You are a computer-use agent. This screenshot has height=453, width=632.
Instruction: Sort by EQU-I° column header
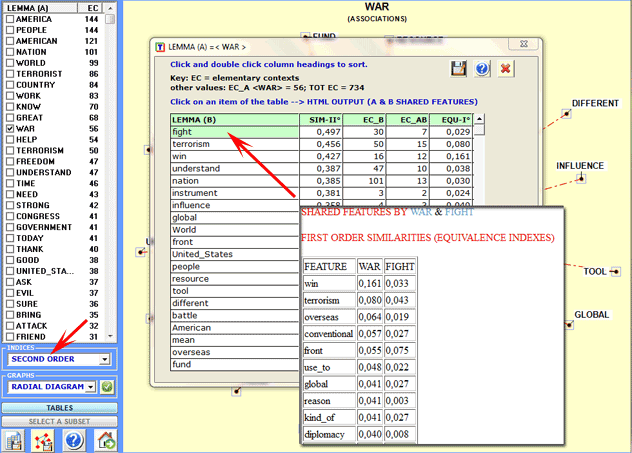[451, 120]
